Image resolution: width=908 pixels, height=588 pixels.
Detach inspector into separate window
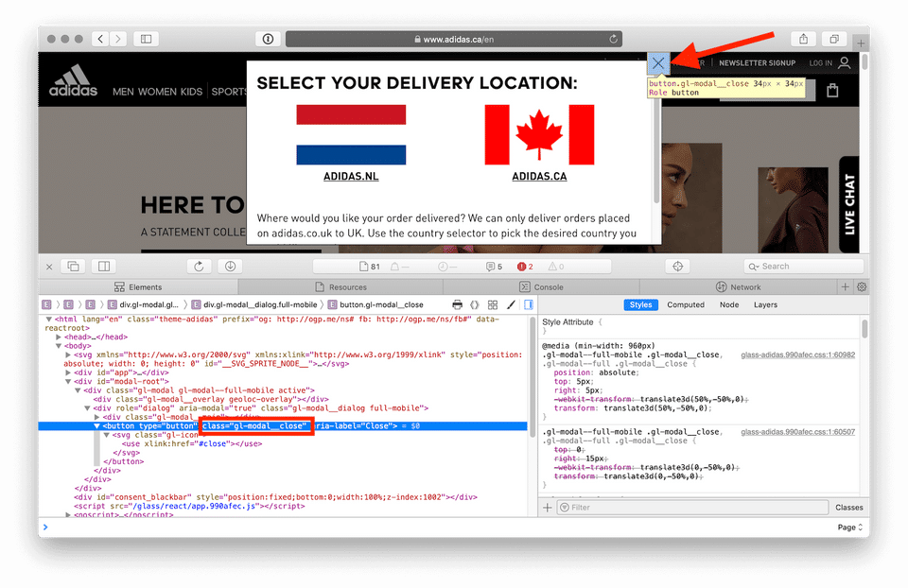click(x=74, y=267)
